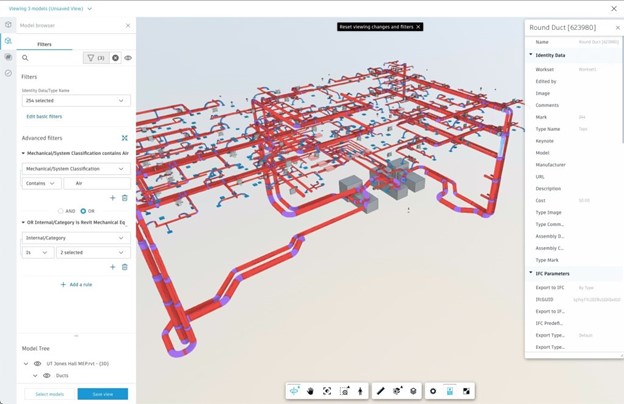The image size is (624, 404).
Task: Click the Edit basic filters link
Action: coord(44,117)
